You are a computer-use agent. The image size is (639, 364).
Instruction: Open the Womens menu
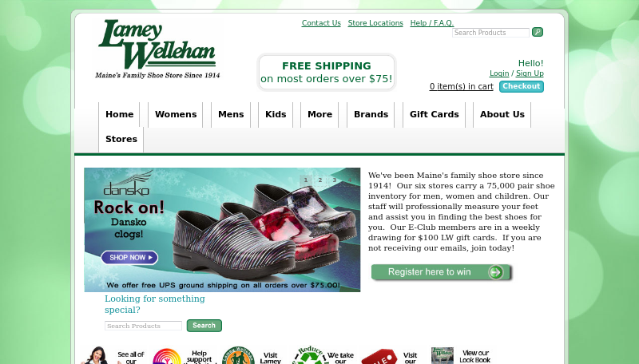pyautogui.click(x=176, y=114)
